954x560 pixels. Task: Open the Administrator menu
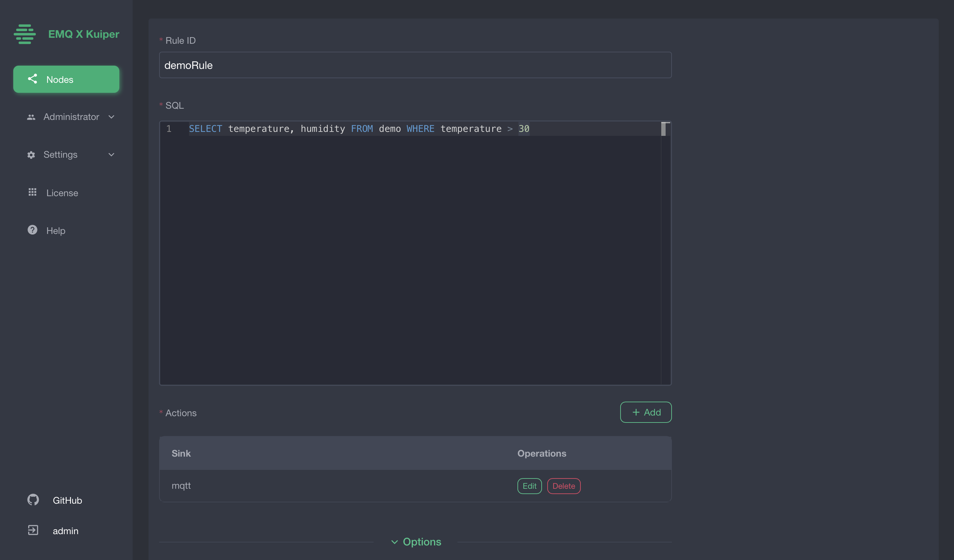pyautogui.click(x=66, y=117)
